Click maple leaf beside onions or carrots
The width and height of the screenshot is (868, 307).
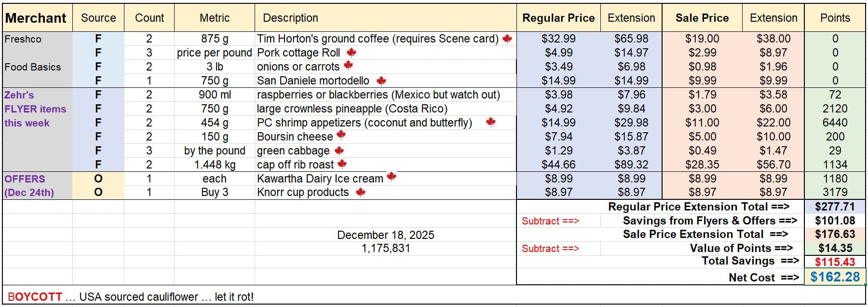coord(348,66)
